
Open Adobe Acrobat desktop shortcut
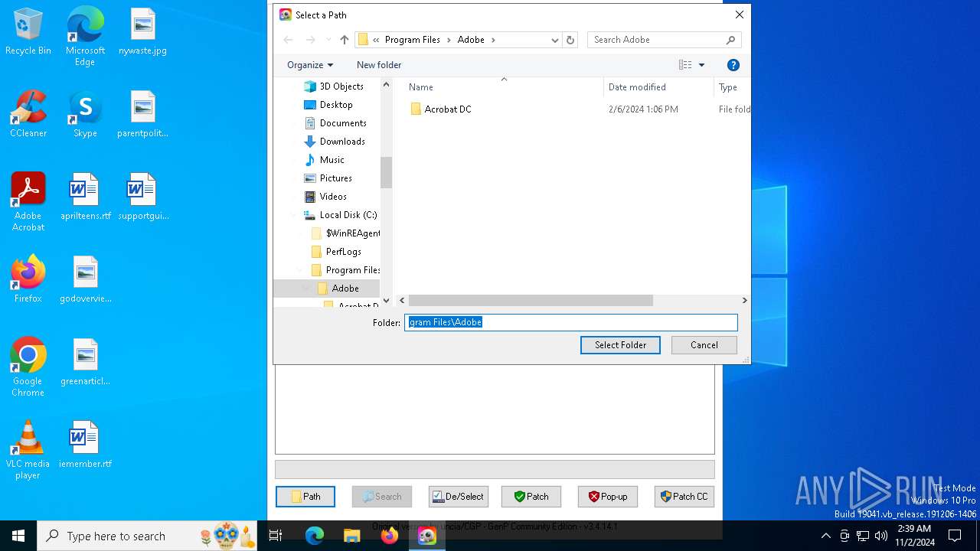(x=28, y=201)
